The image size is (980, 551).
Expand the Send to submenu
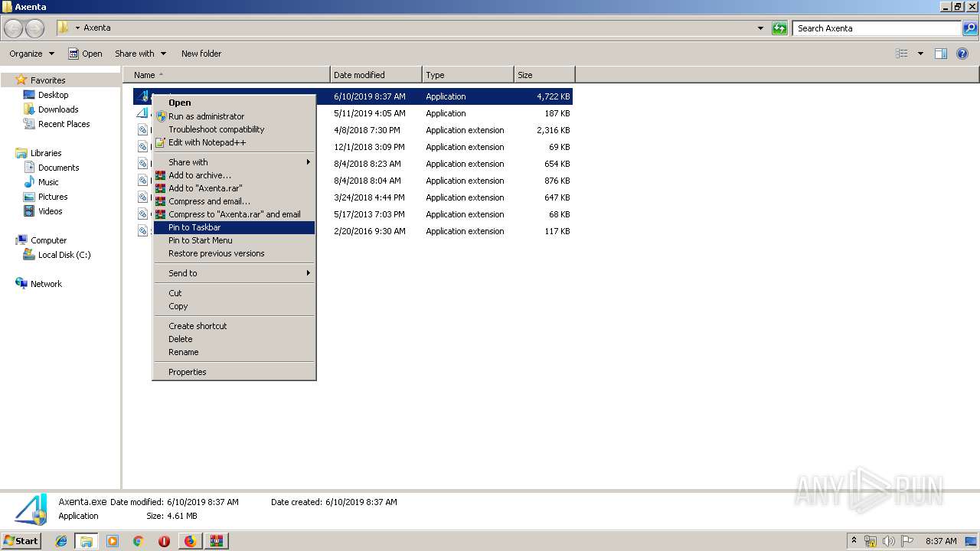click(309, 273)
